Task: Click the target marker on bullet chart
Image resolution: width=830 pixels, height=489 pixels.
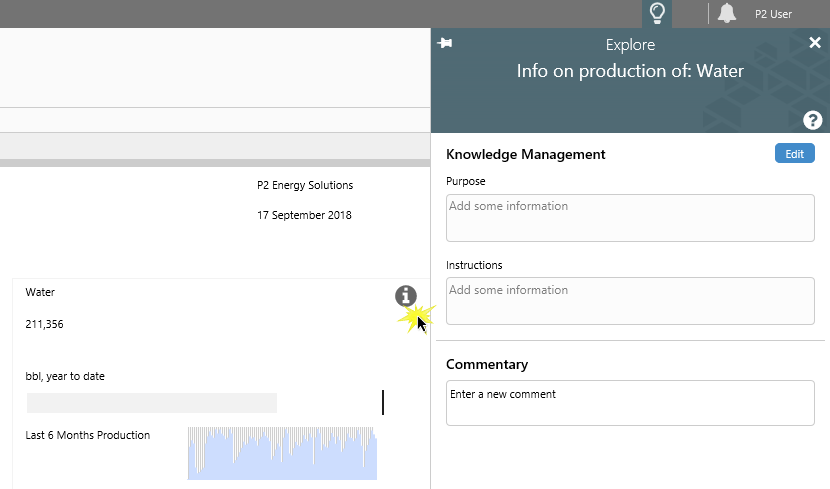Action: [382, 403]
